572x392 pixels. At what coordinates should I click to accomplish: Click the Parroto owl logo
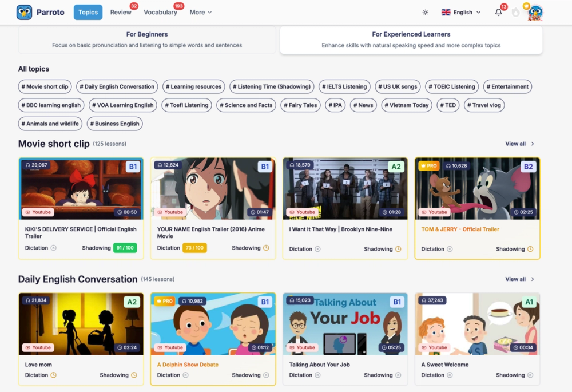23,11
